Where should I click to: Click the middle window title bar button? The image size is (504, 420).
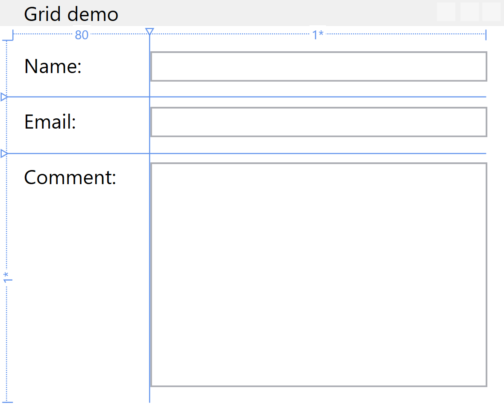[469, 12]
